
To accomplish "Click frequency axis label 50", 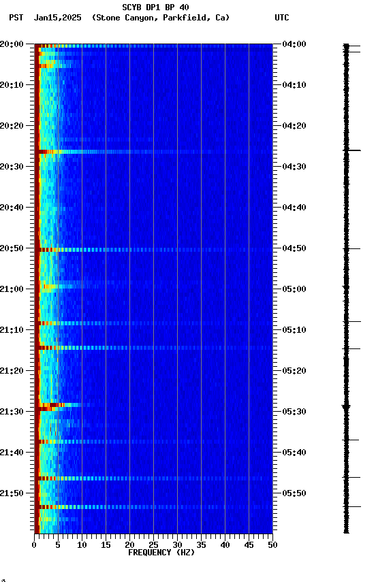I will (x=272, y=545).
